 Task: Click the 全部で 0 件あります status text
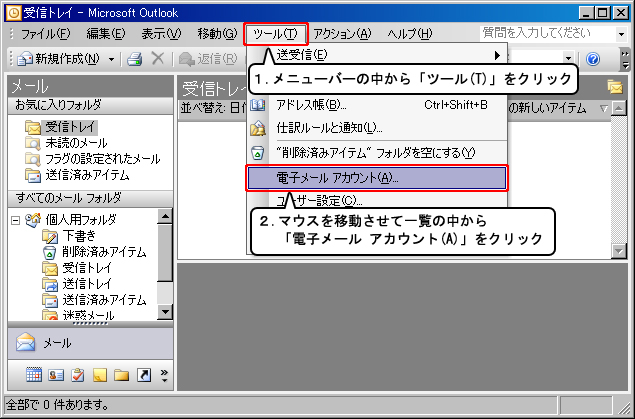click(x=58, y=405)
